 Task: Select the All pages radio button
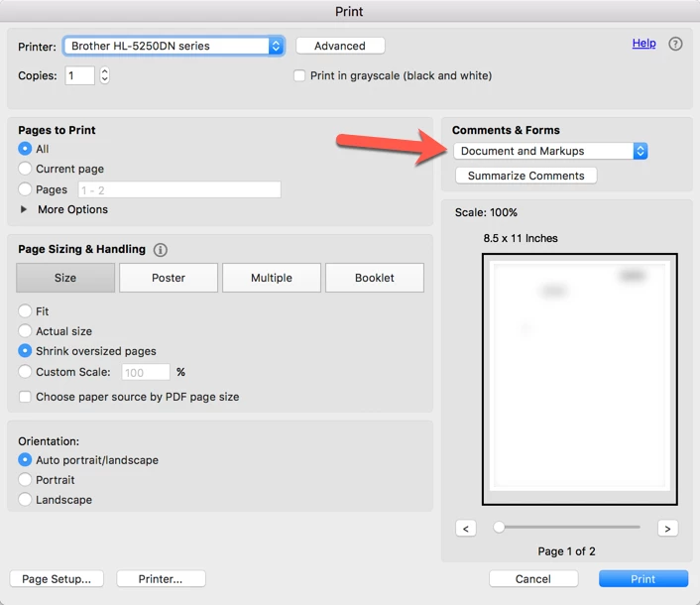(25, 148)
